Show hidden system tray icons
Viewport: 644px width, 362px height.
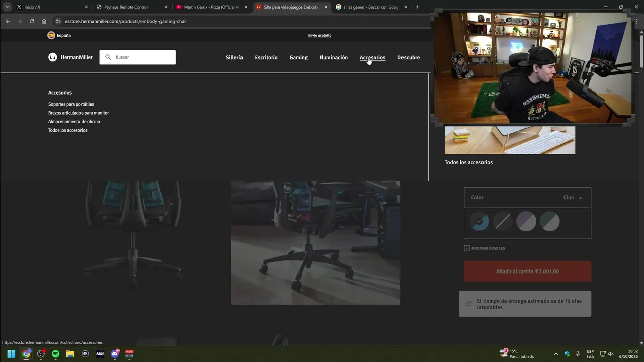556,354
